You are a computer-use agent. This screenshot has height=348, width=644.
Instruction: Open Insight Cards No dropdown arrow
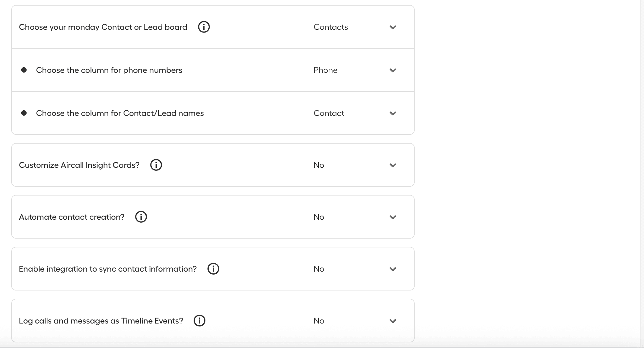click(x=393, y=165)
